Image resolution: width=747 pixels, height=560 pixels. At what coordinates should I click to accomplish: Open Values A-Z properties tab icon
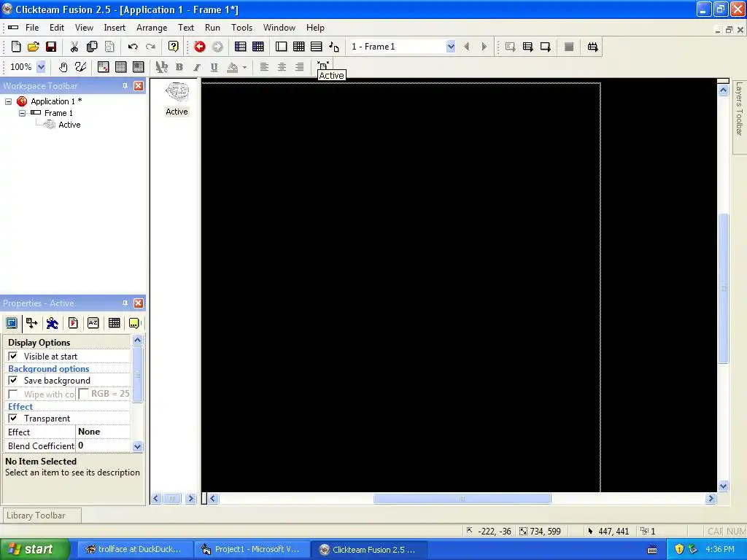pyautogui.click(x=93, y=323)
